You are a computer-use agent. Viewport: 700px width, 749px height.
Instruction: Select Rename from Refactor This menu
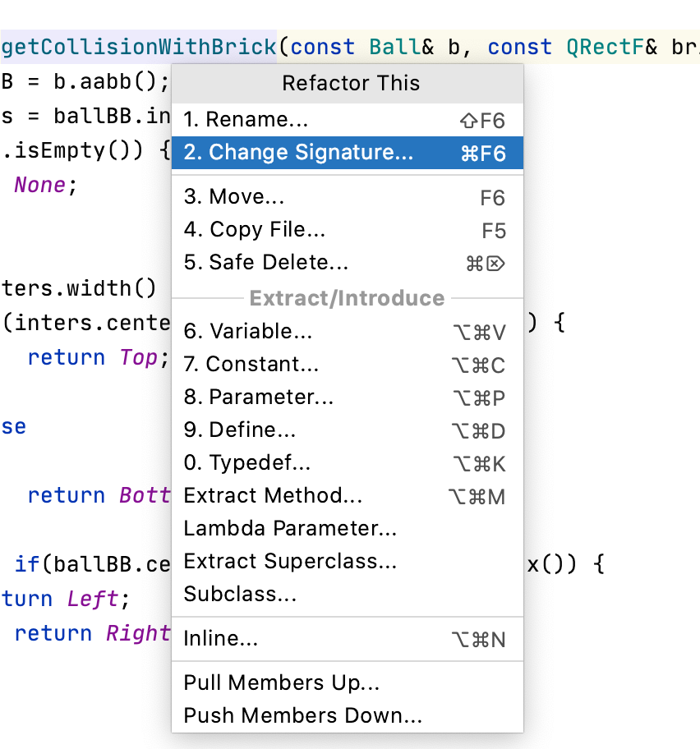[x=246, y=120]
